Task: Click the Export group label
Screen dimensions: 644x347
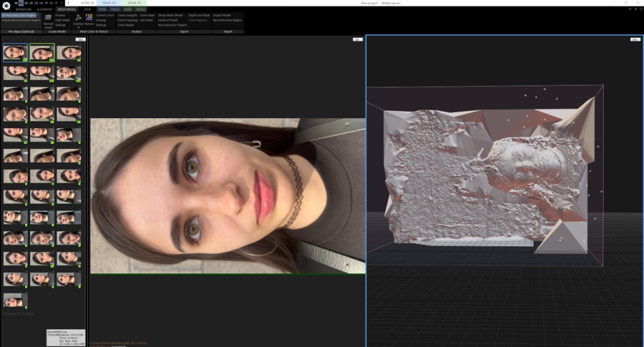Action: (184, 31)
